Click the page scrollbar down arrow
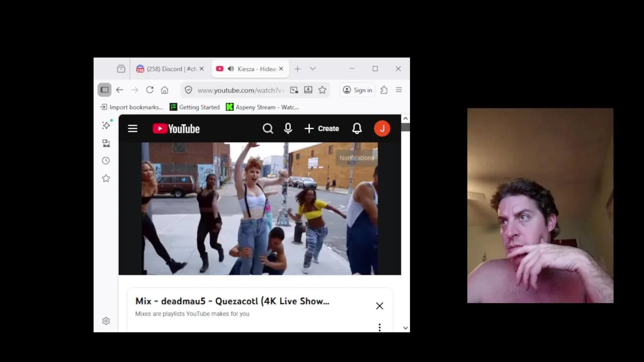 pyautogui.click(x=406, y=328)
